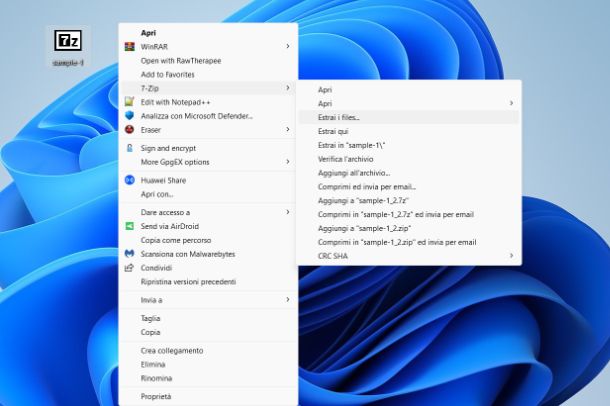Choose Condividi entry

(208, 268)
